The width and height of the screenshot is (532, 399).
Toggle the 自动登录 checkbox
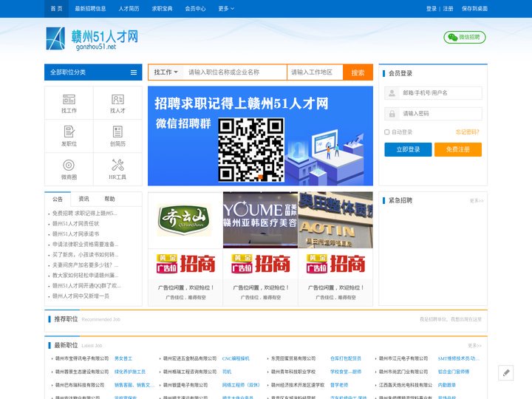386,132
